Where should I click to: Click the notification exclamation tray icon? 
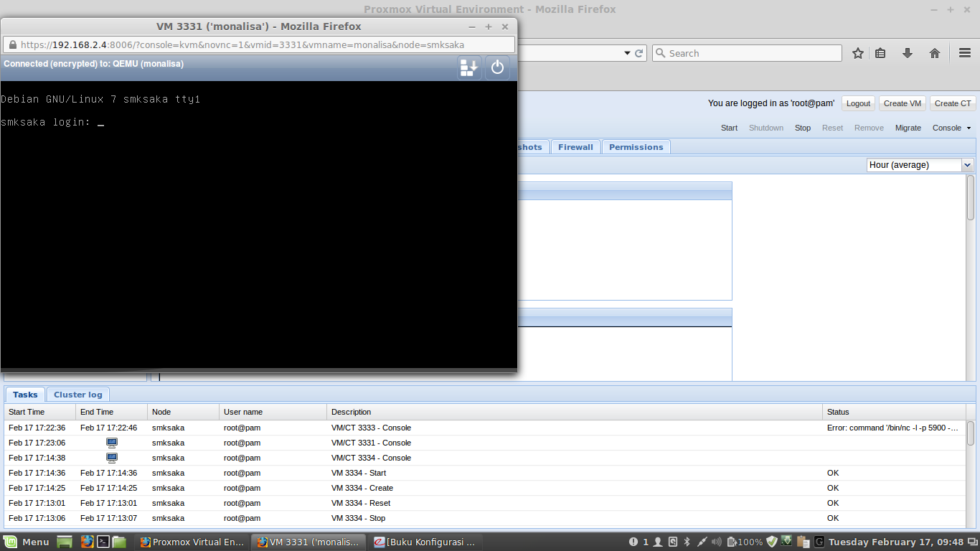pyautogui.click(x=633, y=542)
